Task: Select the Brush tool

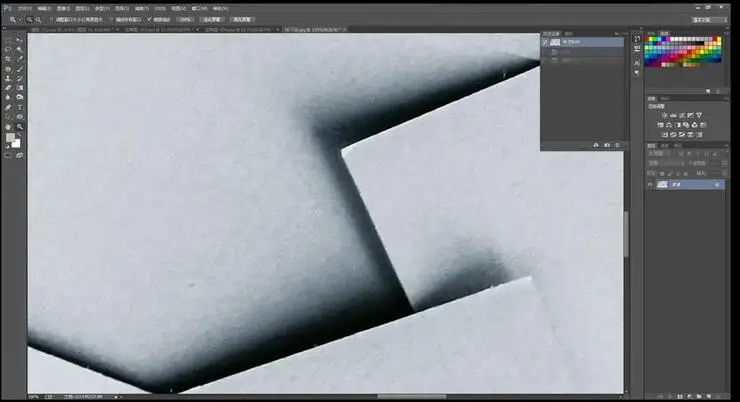Action: (x=19, y=69)
